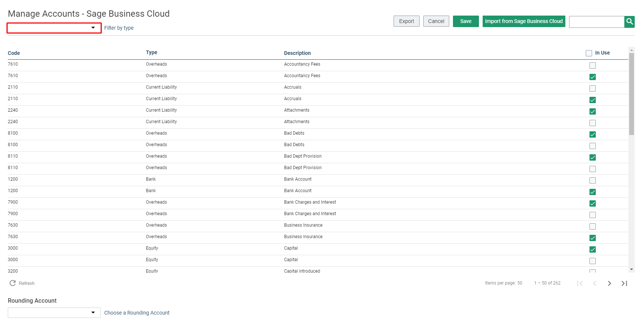Check In Use for first 7630 Business Insurance row
This screenshot has width=644, height=332.
coord(592,227)
